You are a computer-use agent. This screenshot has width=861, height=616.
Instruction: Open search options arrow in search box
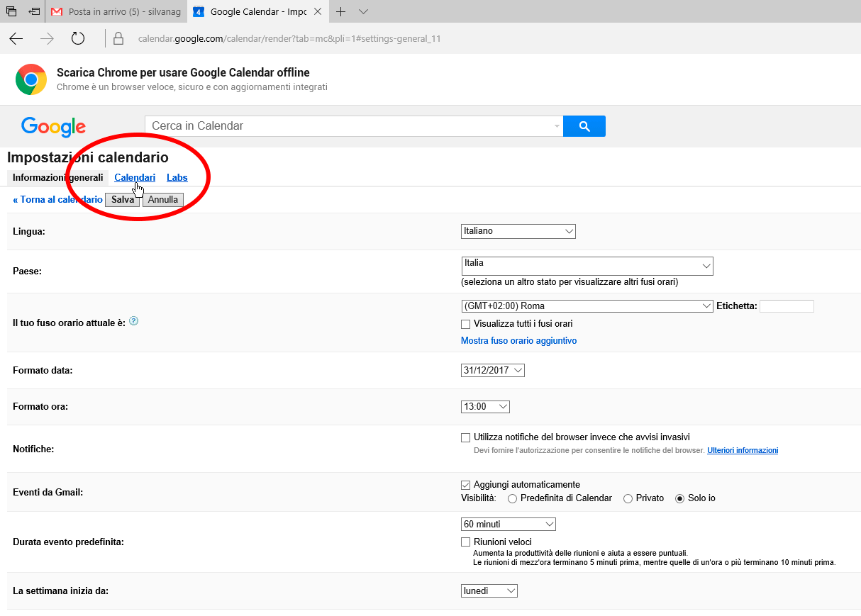(x=557, y=126)
